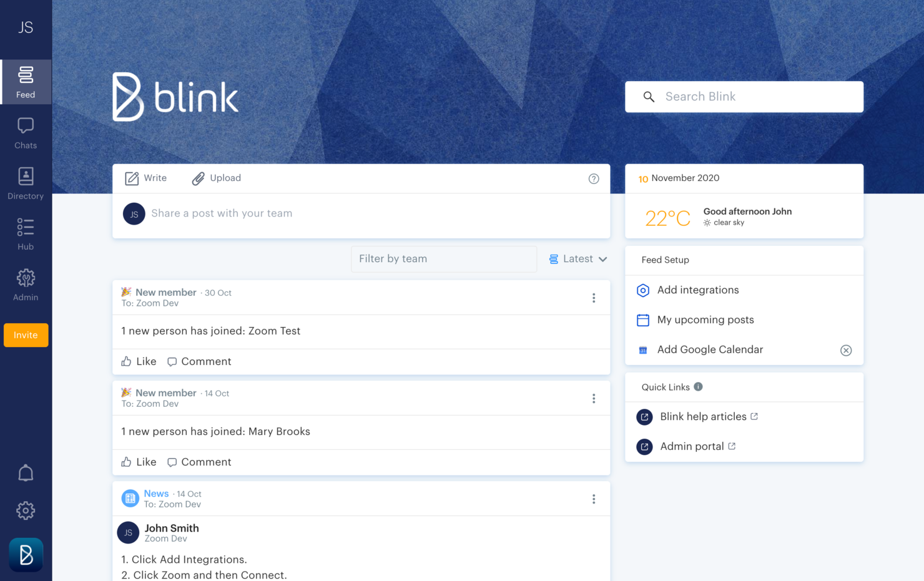Click the News category icon
The image size is (924, 581).
coord(130,498)
